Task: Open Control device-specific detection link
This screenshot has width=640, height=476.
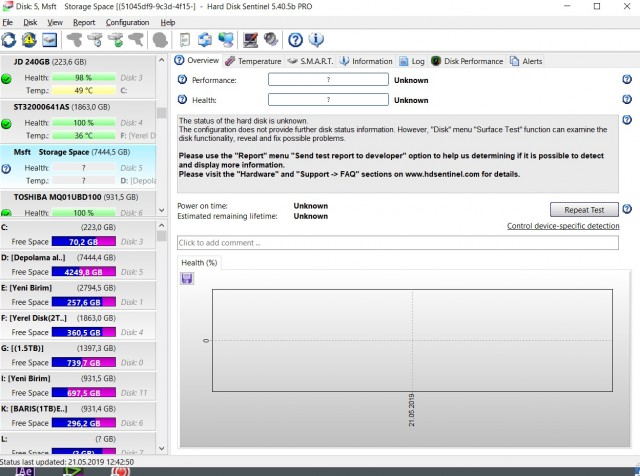Action: 563,226
